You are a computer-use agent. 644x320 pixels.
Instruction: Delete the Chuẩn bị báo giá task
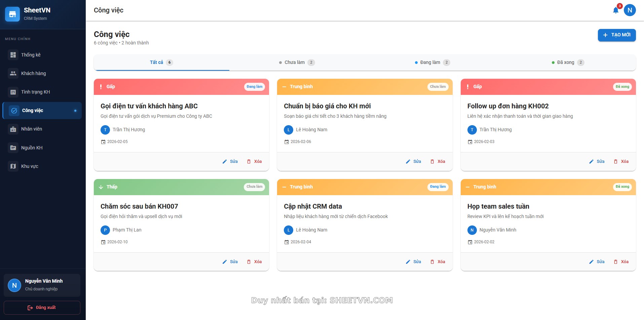tap(438, 162)
